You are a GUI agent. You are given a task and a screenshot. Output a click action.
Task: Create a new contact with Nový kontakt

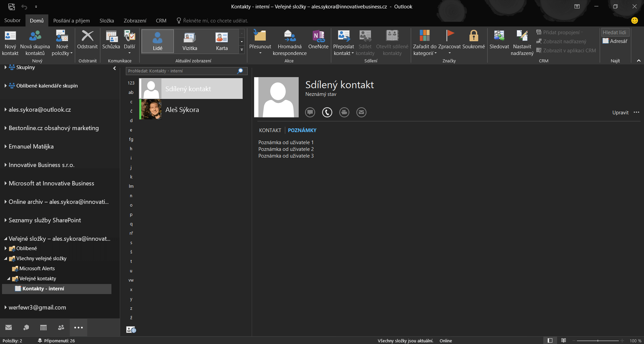coord(10,43)
